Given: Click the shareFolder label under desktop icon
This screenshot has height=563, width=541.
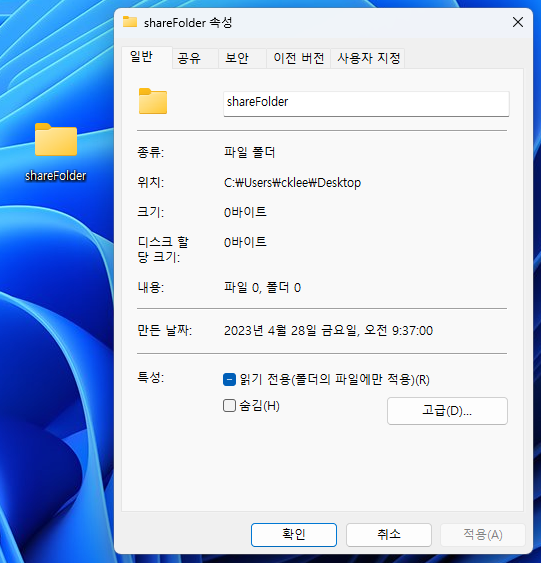Looking at the screenshot, I should pos(56,176).
